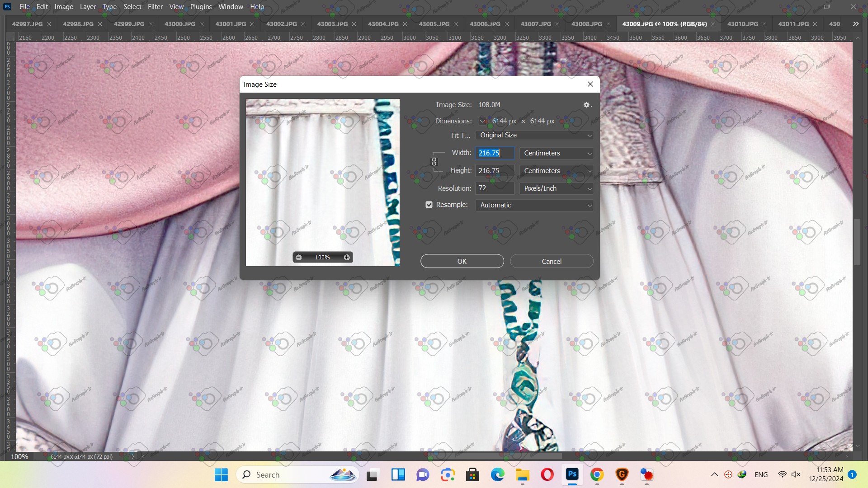Uncheck the Resample checkbox
This screenshot has width=868, height=488.
coord(429,205)
